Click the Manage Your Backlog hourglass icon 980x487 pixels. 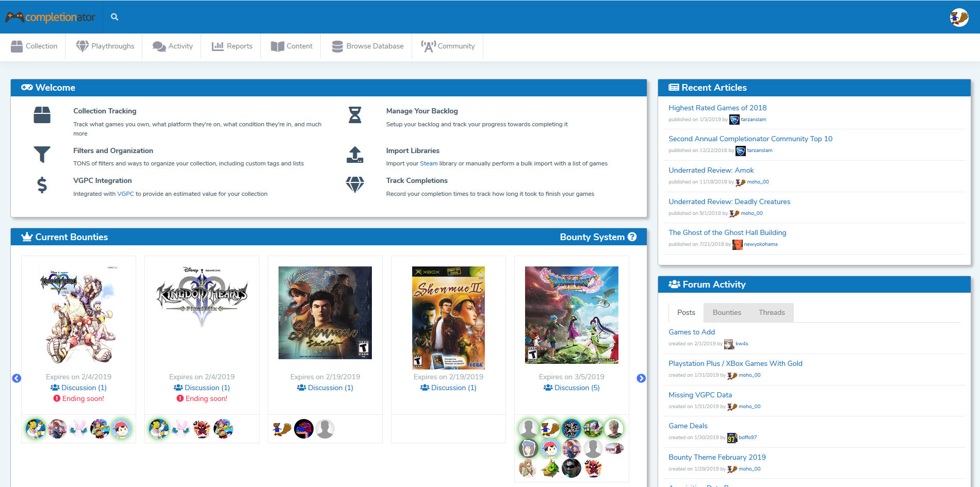click(355, 115)
